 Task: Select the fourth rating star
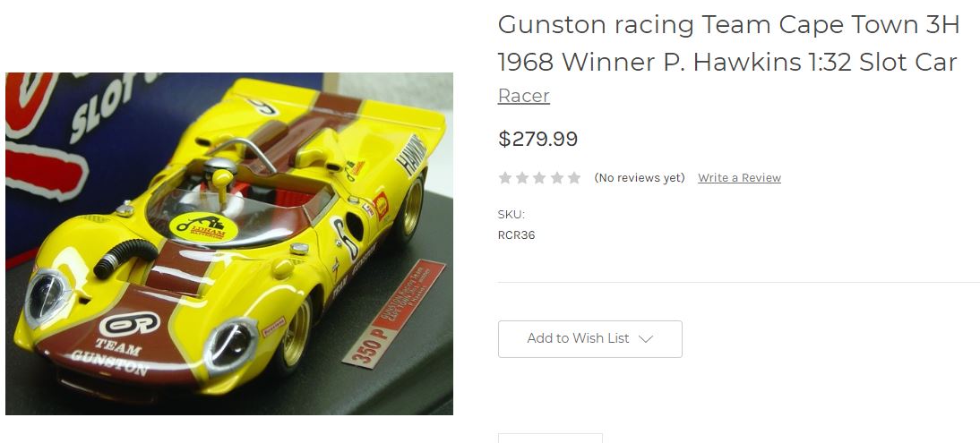557,178
